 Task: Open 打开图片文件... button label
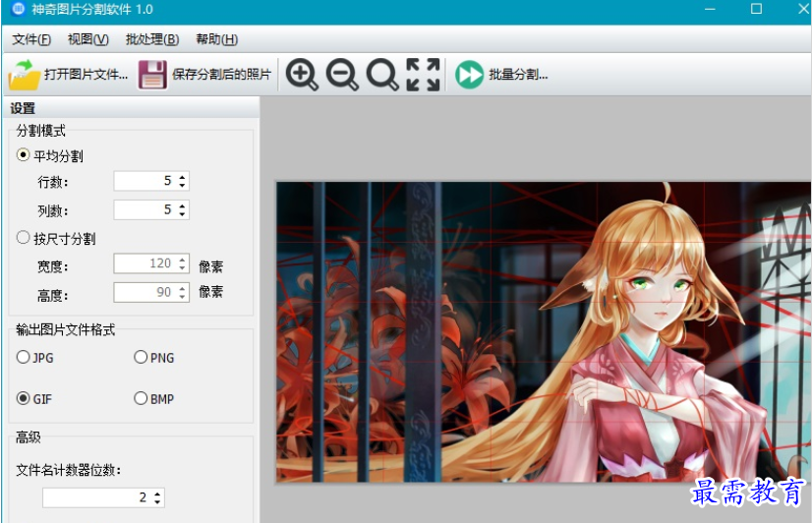[x=86, y=75]
